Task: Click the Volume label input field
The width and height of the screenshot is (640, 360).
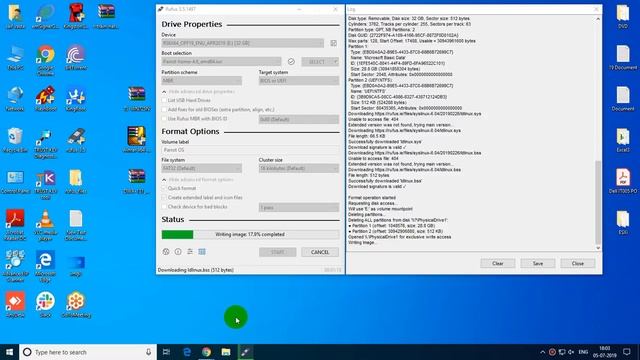Action: pos(250,150)
